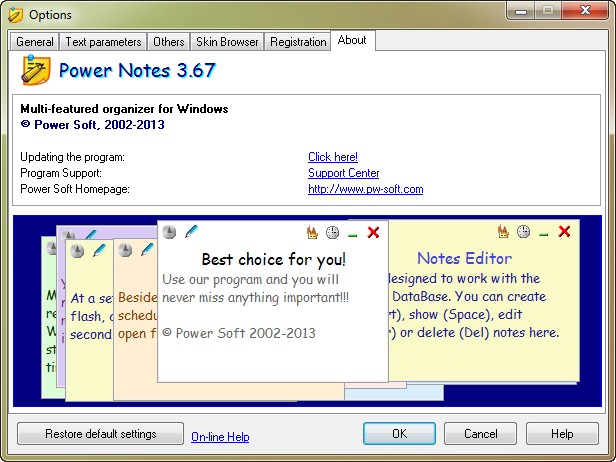Visit http://www.pw-soft.com homepage link
Viewport: 616px width, 462px height.
coord(365,189)
